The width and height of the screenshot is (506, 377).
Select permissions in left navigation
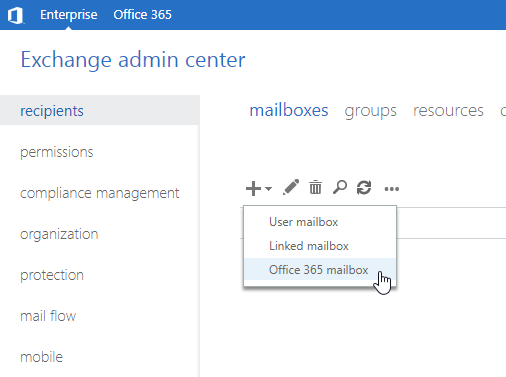57,152
